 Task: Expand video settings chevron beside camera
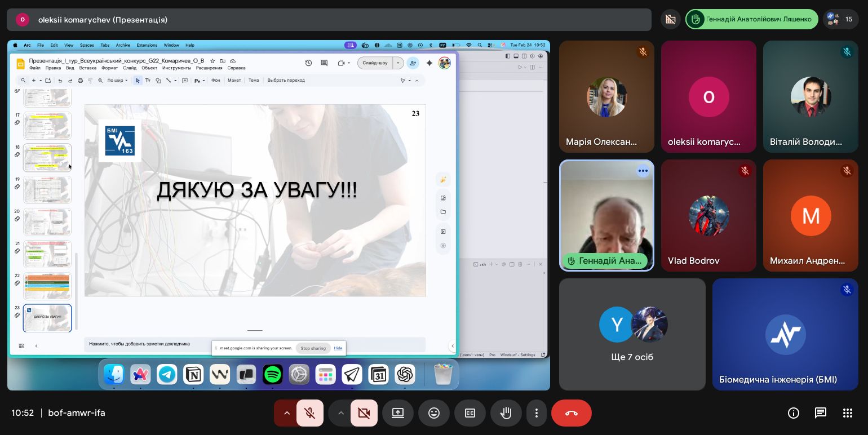click(x=340, y=413)
